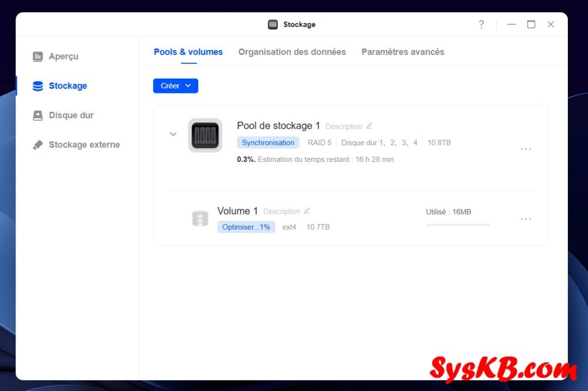Collapse Pool de stockage 1 chevron
588x391 pixels.
point(173,134)
